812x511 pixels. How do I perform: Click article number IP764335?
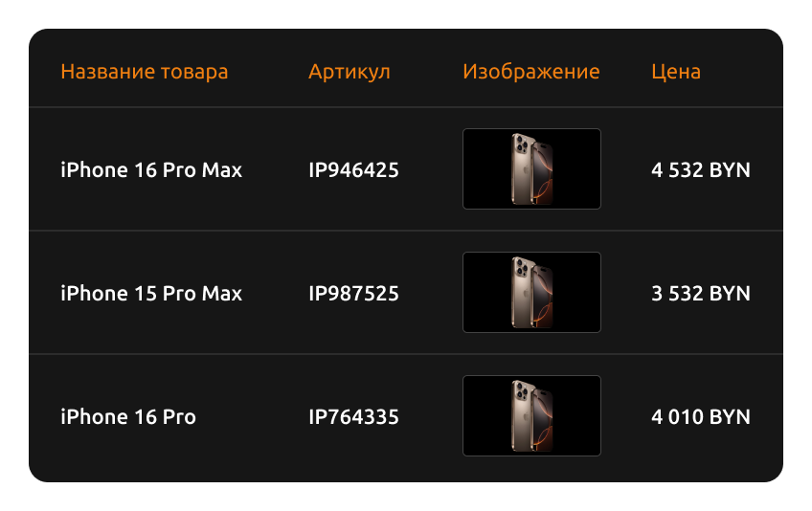pyautogui.click(x=353, y=417)
